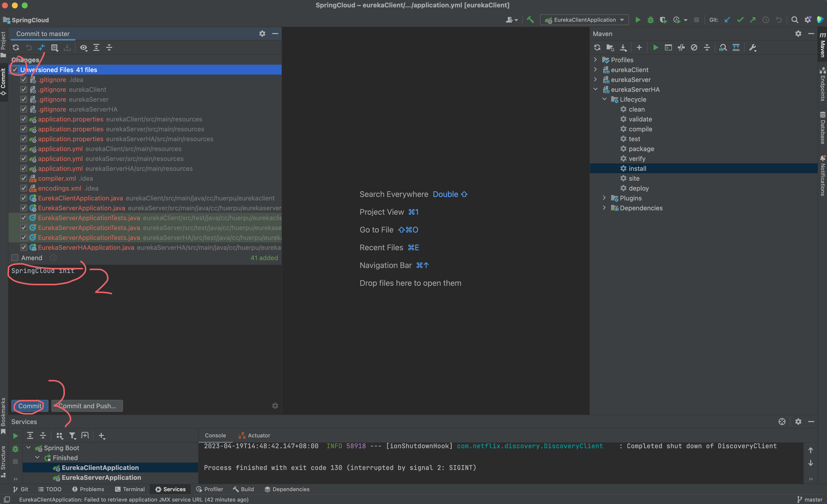
Task: Click the Commit button
Action: tap(30, 406)
